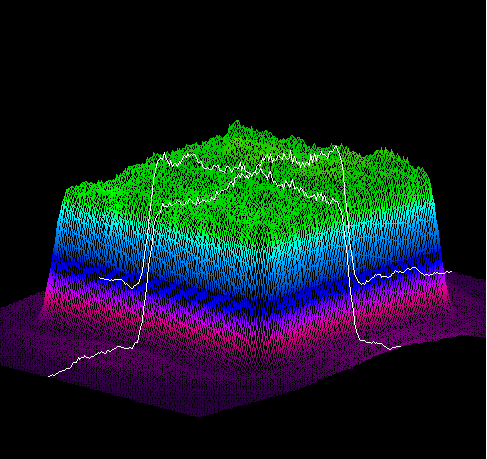Click the front bottom corner of the purple base plane
487x459 pixels.
[199, 416]
